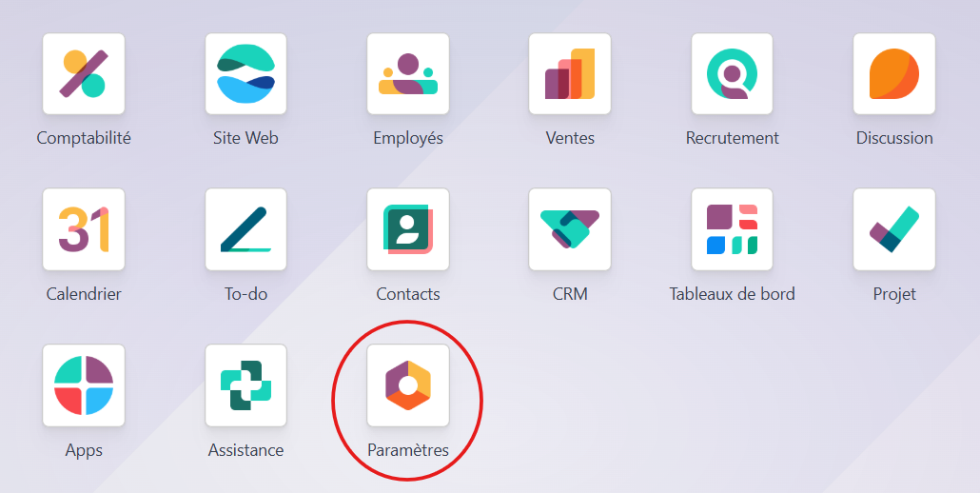Click the Employés label
The image size is (980, 493).
(408, 138)
